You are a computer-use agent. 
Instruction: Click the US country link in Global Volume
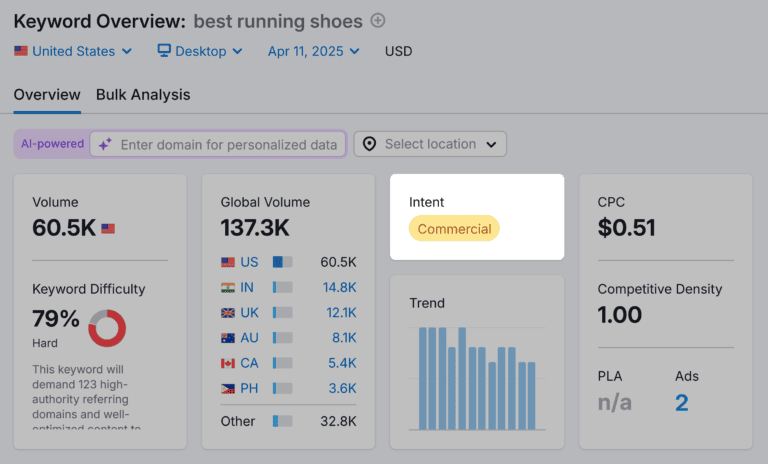tap(249, 262)
